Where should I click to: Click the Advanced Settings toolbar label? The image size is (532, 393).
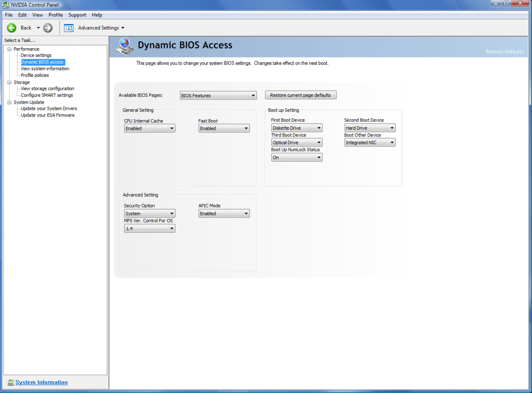tap(98, 28)
